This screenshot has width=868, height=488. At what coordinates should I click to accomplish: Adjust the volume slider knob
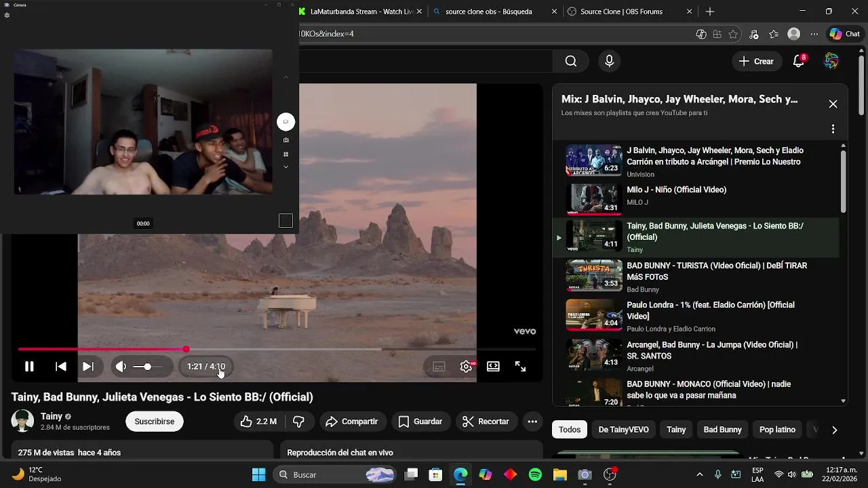pyautogui.click(x=147, y=367)
